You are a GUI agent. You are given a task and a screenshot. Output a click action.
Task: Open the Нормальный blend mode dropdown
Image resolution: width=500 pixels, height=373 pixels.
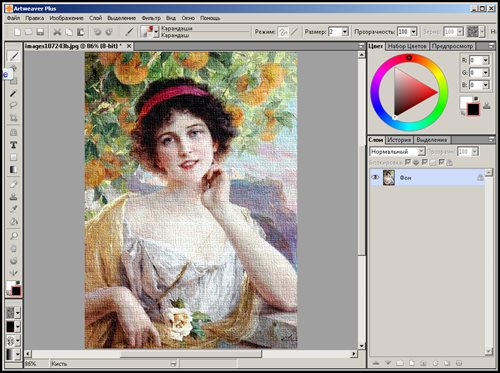[x=421, y=152]
